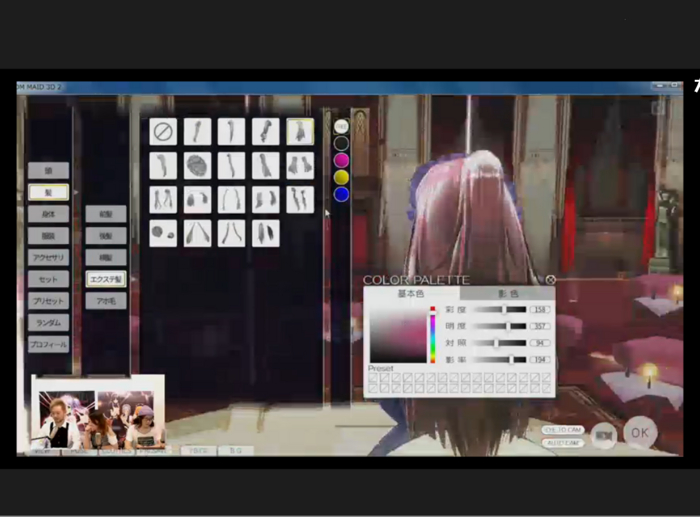This screenshot has width=700, height=517.
Task: Confirm with the OK button
Action: (x=640, y=433)
